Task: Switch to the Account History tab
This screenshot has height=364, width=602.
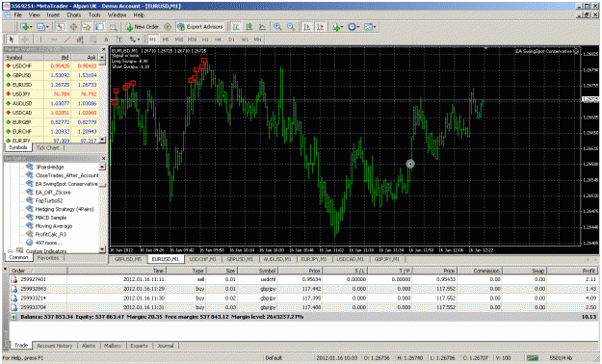Action: tap(55, 346)
